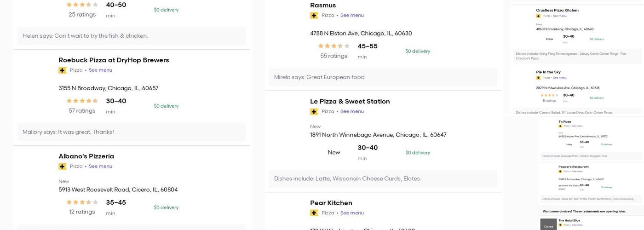Click the Pie In the Sky listing title
644x230 pixels.
pyautogui.click(x=548, y=72)
